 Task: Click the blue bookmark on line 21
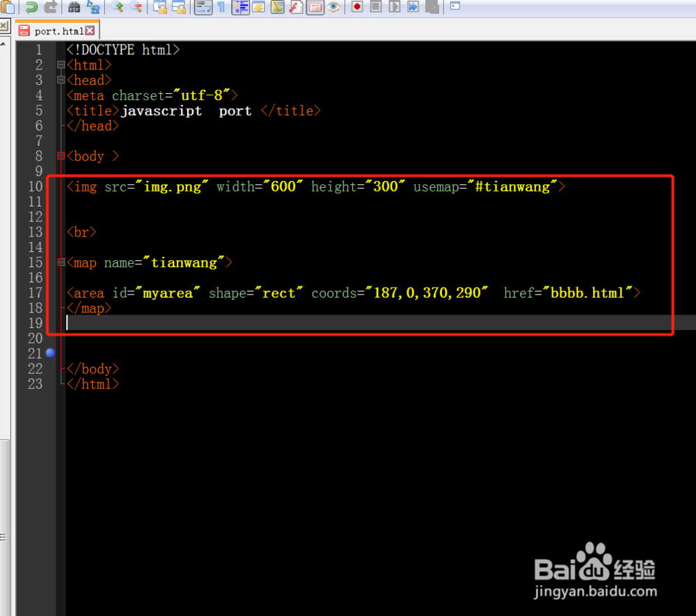click(x=51, y=353)
